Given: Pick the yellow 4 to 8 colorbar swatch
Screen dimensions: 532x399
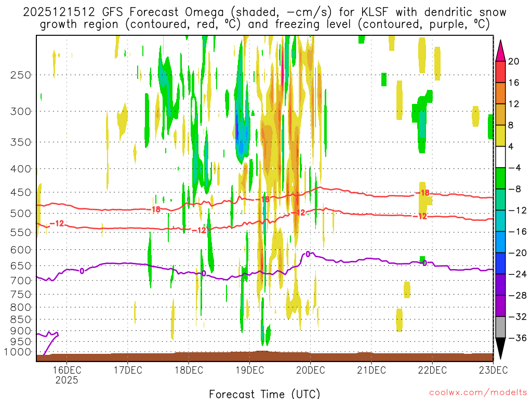Looking at the screenshot, I should (500, 136).
